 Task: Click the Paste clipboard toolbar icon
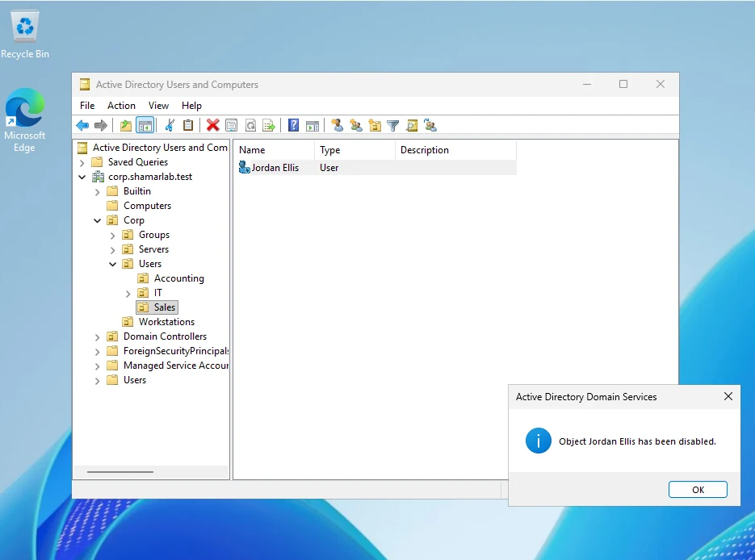(188, 126)
